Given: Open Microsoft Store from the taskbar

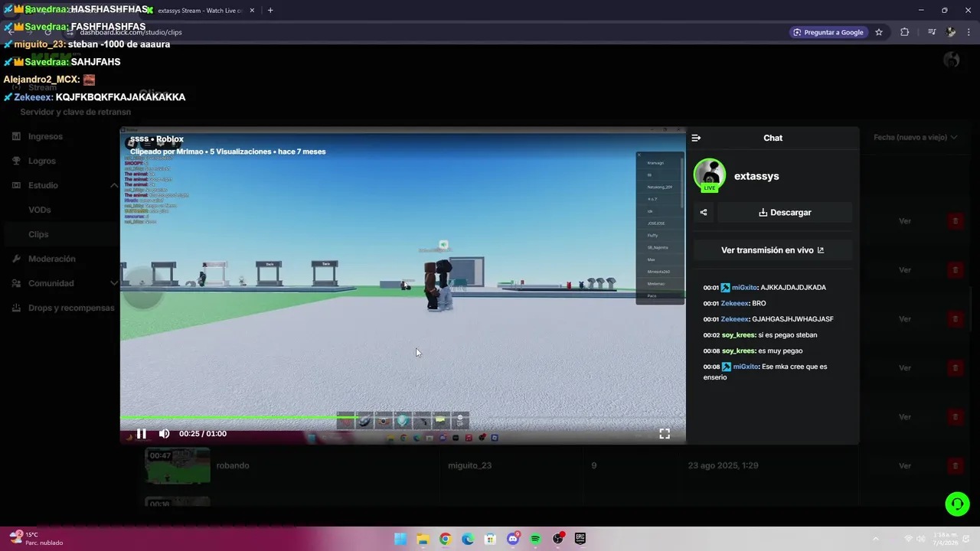Looking at the screenshot, I should tap(490, 539).
